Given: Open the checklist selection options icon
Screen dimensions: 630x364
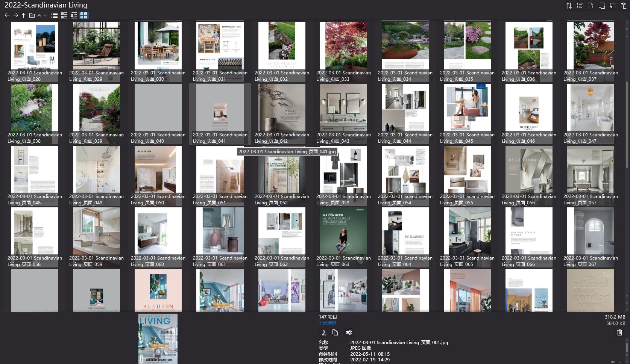Looking at the screenshot, I should (580, 6).
